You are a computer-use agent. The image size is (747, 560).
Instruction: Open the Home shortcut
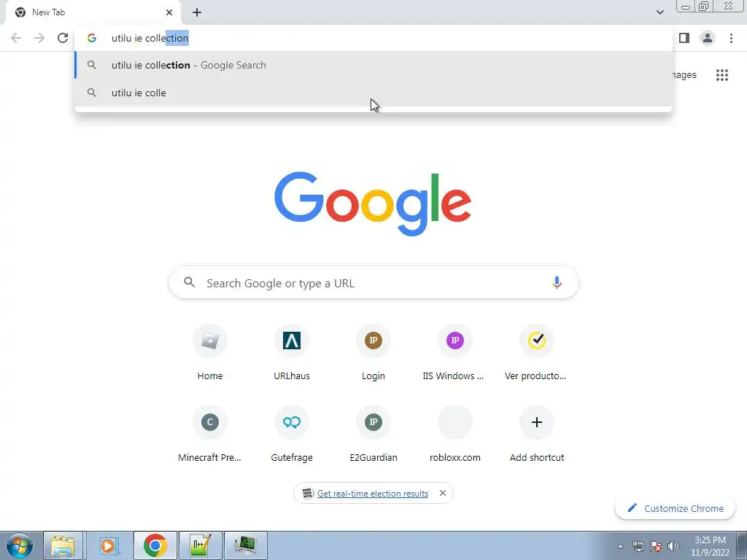click(x=210, y=352)
